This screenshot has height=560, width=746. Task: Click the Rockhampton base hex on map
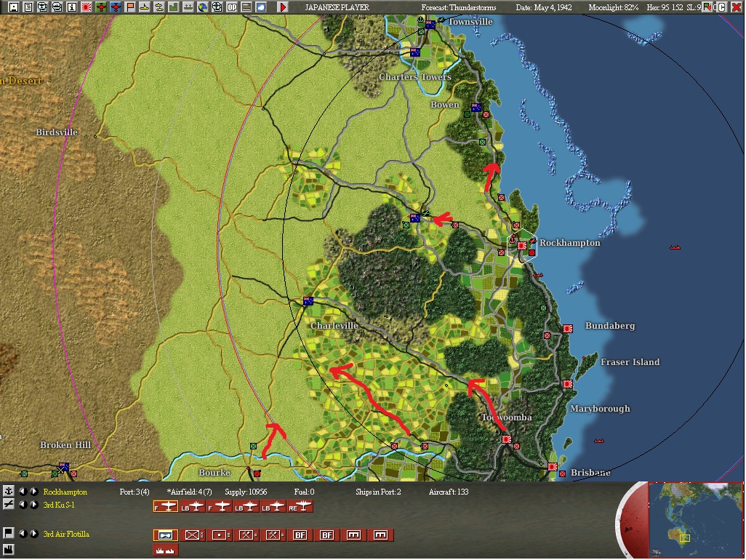[x=522, y=246]
